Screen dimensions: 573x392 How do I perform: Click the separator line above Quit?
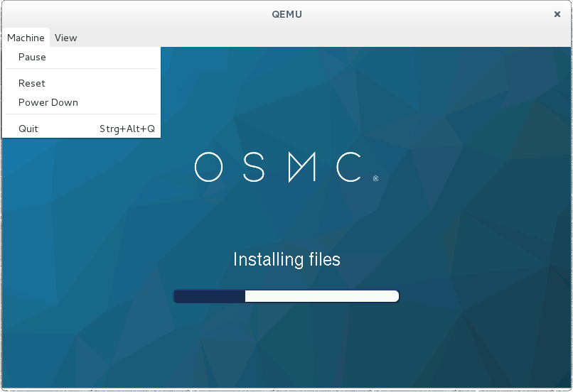tap(81, 114)
